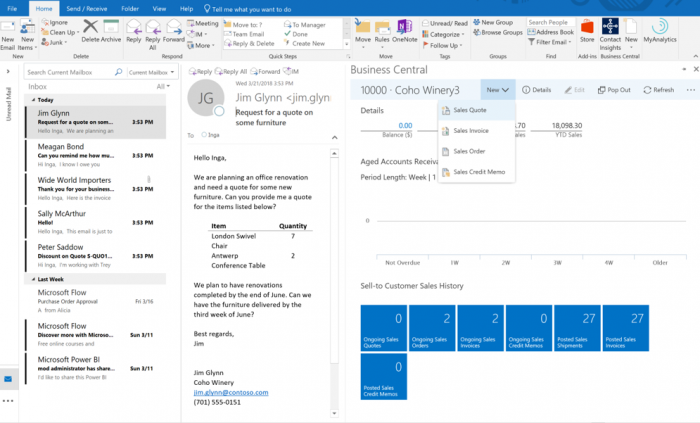The height and width of the screenshot is (423, 700).
Task: Click the 0.00 Balance value link
Action: click(405, 125)
